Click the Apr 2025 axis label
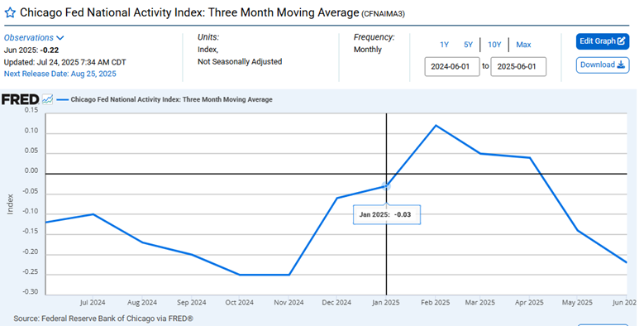Image resolution: width=644 pixels, height=326 pixels. (x=529, y=303)
